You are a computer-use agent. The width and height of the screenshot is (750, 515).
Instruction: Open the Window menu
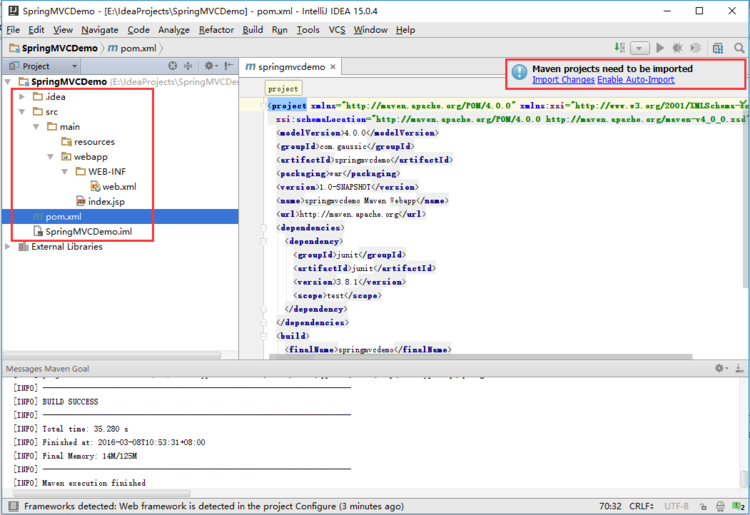[370, 30]
